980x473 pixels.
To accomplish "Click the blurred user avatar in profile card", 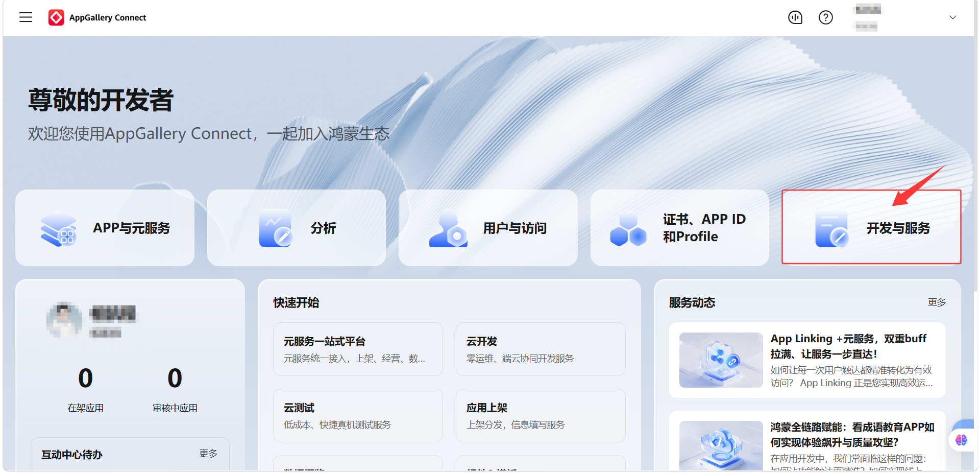I will [x=64, y=320].
